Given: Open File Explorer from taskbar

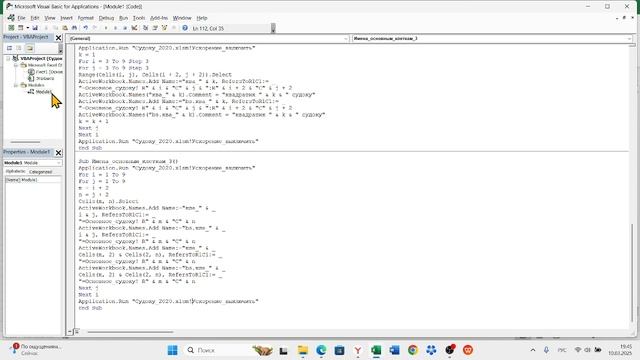Looking at the screenshot, I should coord(303,350).
